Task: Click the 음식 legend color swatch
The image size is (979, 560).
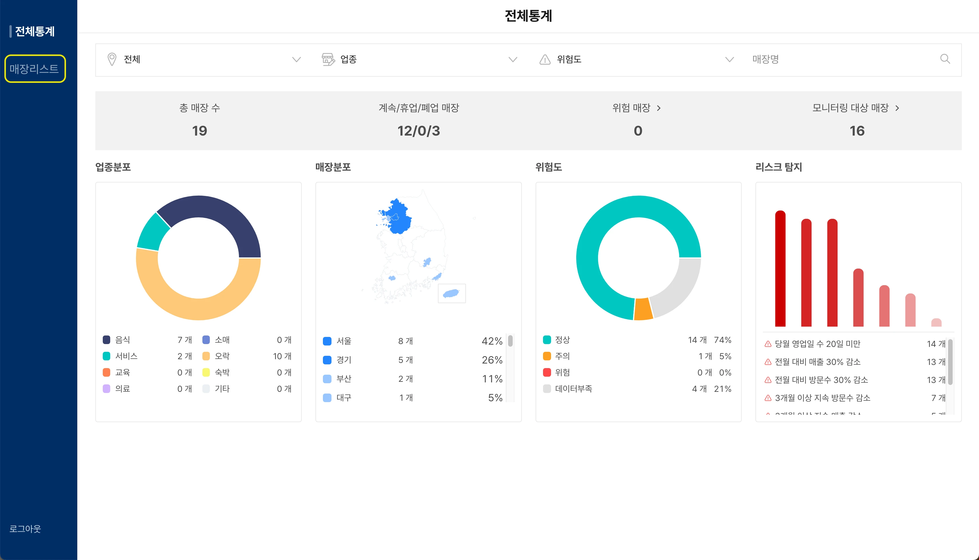Action: pos(106,339)
